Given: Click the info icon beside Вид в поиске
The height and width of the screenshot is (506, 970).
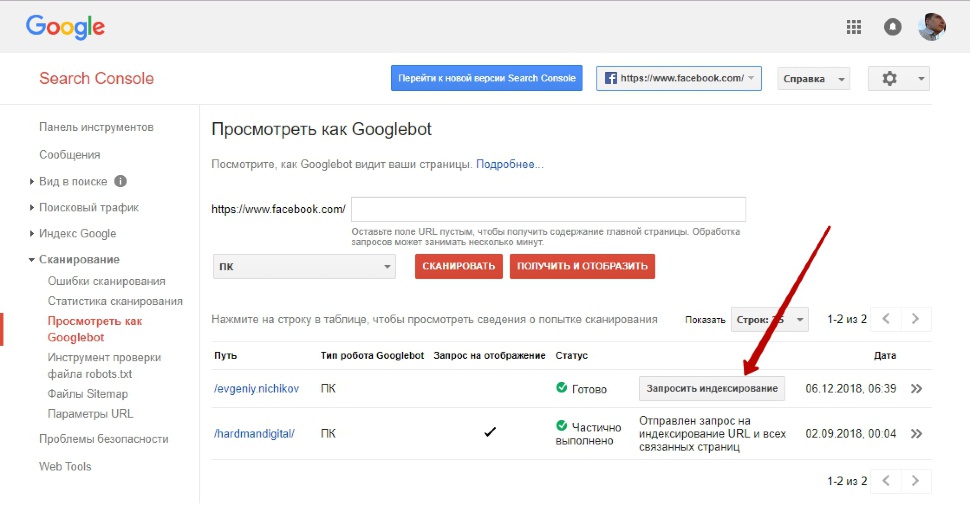Looking at the screenshot, I should point(121,181).
